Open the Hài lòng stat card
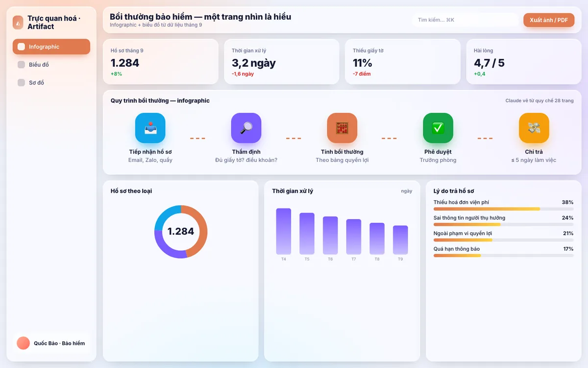Viewport: 588px width, 368px height. pyautogui.click(x=524, y=62)
